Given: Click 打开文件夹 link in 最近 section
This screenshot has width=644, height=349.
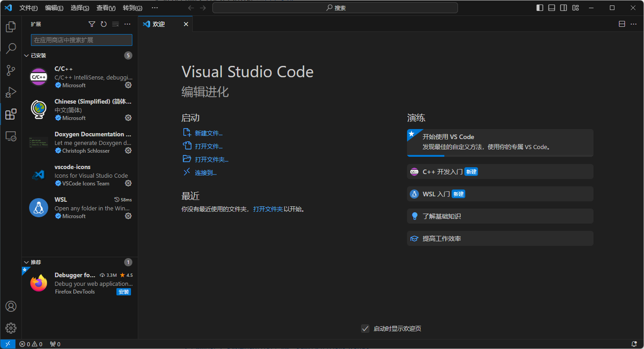Looking at the screenshot, I should (x=268, y=209).
